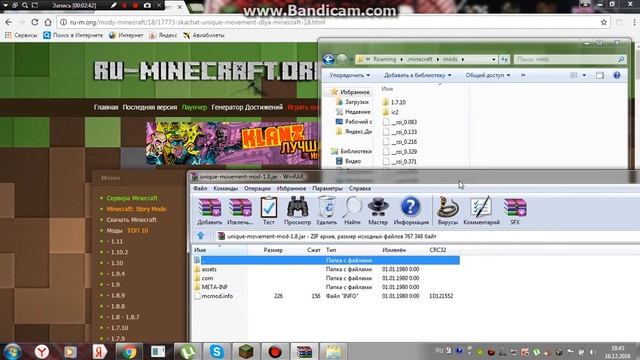
Task: Open WinRAR Параметры menu
Action: 327,188
